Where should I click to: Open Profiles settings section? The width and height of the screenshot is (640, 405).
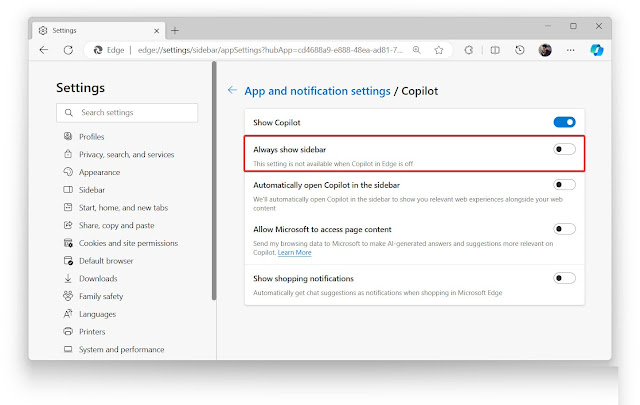coord(91,136)
